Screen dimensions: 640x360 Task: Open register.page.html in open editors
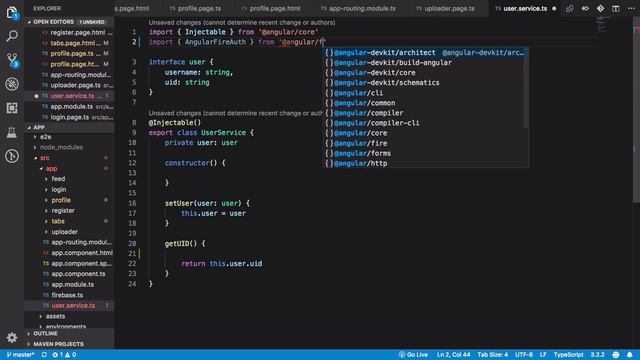[78, 32]
